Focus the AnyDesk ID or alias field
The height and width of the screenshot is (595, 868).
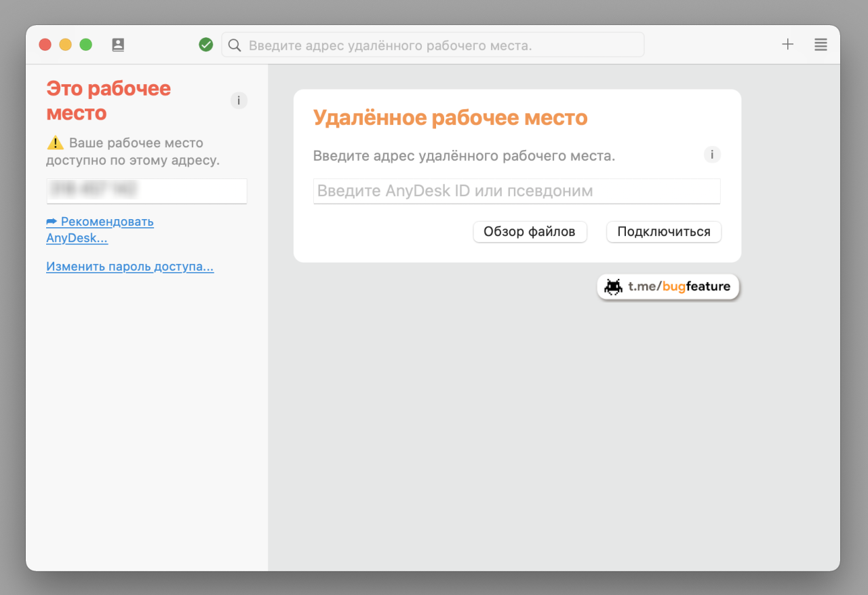pyautogui.click(x=516, y=191)
